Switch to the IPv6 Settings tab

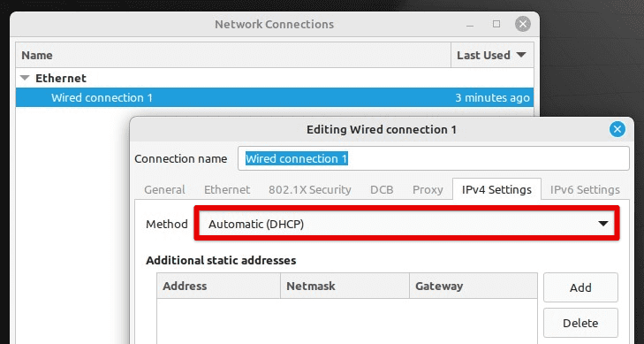pos(585,189)
